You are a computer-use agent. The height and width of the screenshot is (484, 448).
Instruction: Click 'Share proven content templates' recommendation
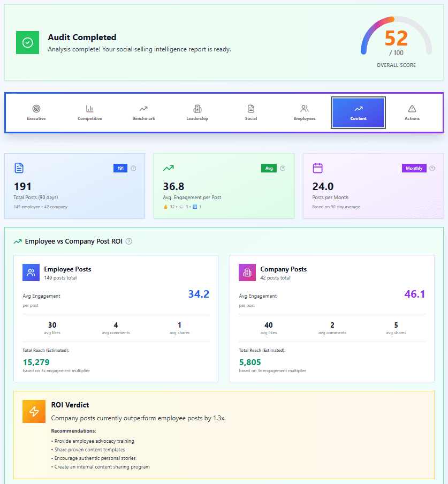coord(89,450)
